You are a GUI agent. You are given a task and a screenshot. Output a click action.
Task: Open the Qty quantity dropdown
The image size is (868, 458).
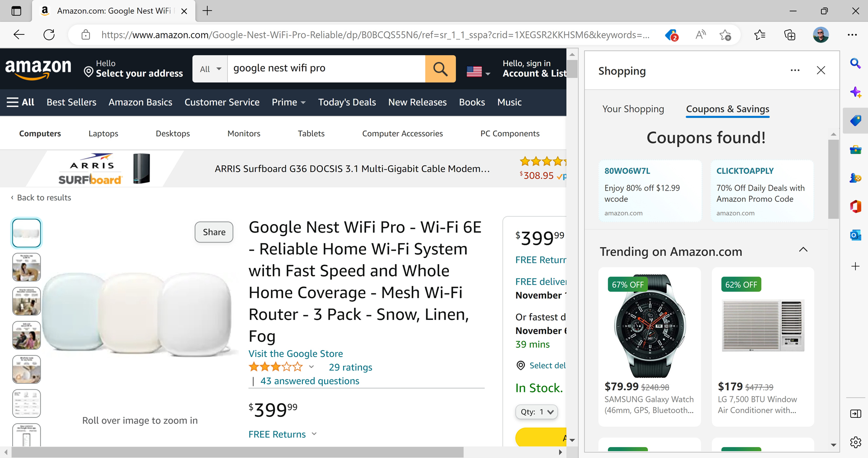537,412
